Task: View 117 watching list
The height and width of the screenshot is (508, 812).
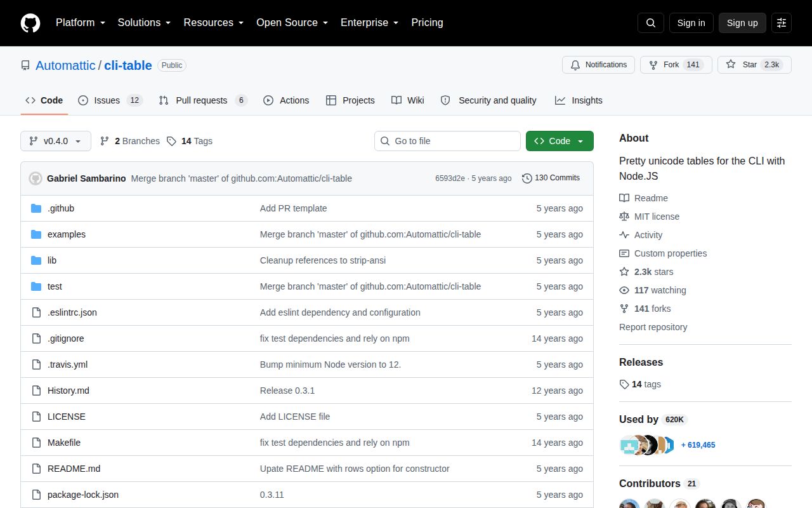Action: click(653, 290)
